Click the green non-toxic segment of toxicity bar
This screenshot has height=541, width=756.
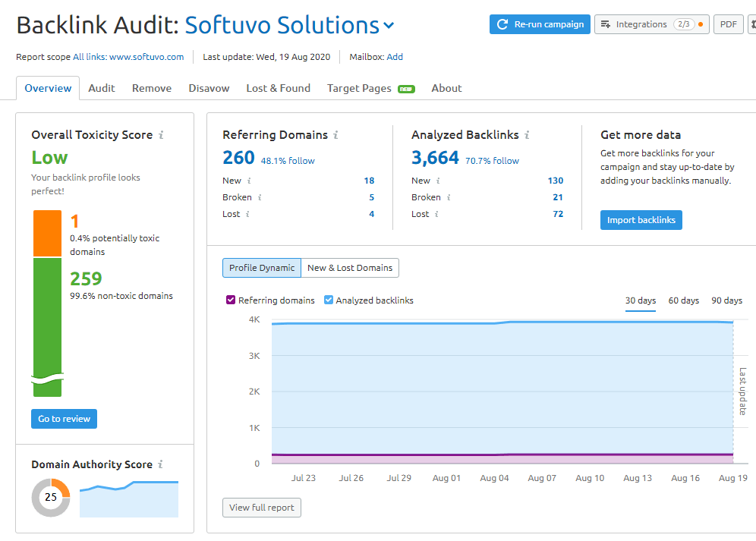click(x=47, y=327)
